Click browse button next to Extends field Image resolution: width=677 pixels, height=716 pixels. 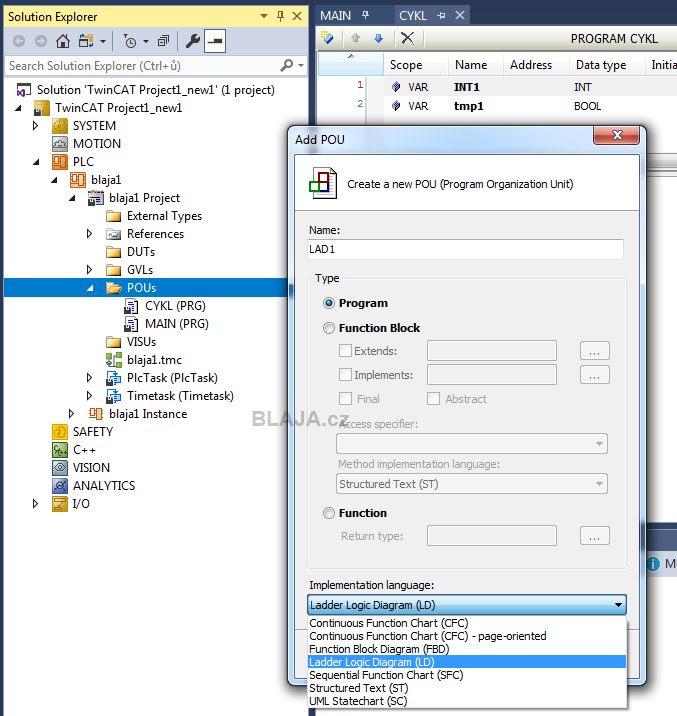[x=594, y=351]
